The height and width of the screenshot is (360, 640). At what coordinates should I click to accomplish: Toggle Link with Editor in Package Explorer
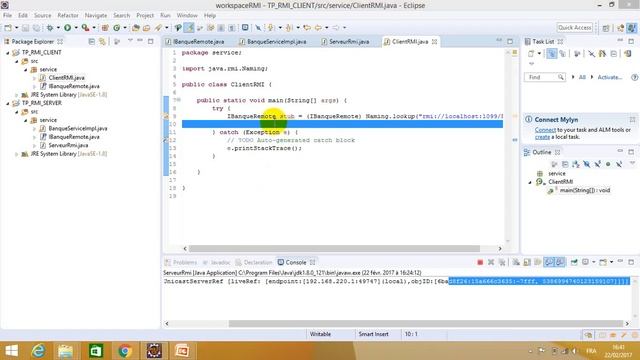click(102, 42)
